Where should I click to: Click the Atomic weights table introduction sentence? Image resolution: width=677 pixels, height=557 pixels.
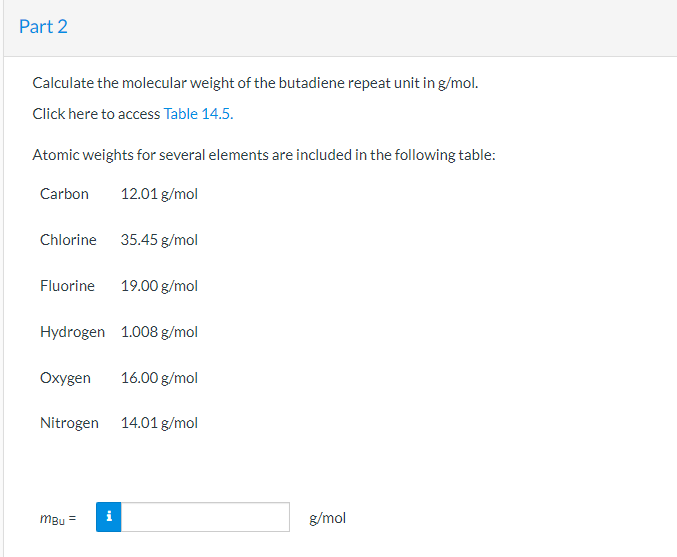click(x=264, y=155)
